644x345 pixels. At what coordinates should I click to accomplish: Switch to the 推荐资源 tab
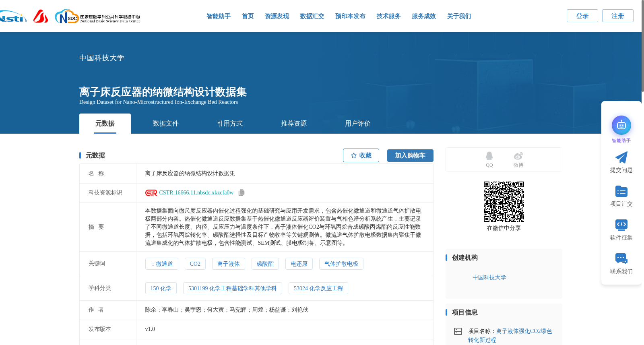click(x=294, y=124)
